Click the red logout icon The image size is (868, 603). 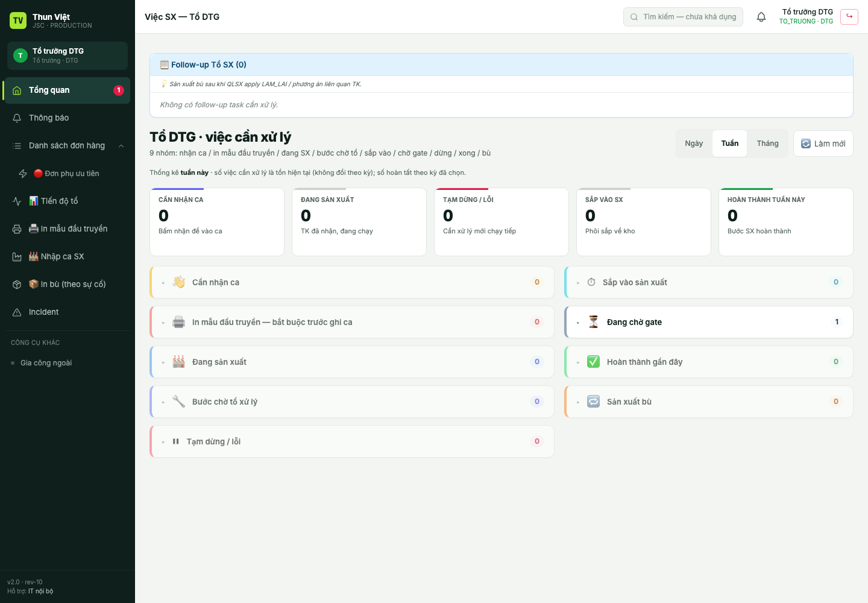[x=849, y=16]
